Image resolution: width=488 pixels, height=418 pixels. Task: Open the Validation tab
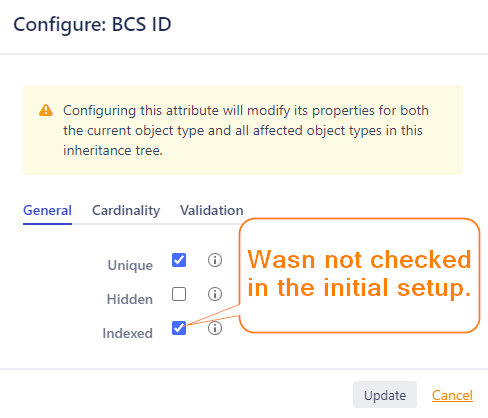click(x=212, y=210)
